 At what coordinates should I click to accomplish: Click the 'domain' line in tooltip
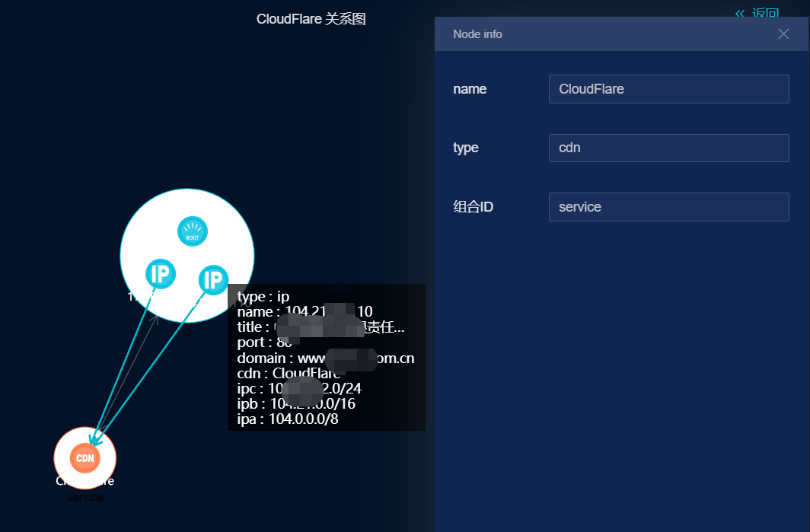tap(326, 358)
